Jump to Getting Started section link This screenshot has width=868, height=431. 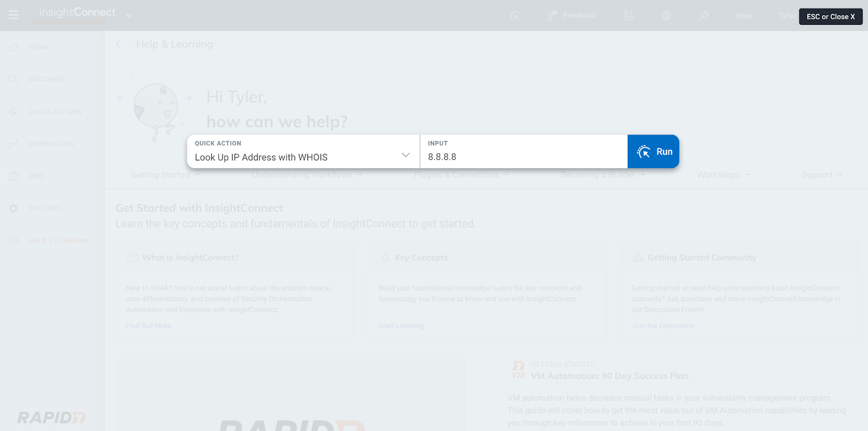pyautogui.click(x=165, y=175)
